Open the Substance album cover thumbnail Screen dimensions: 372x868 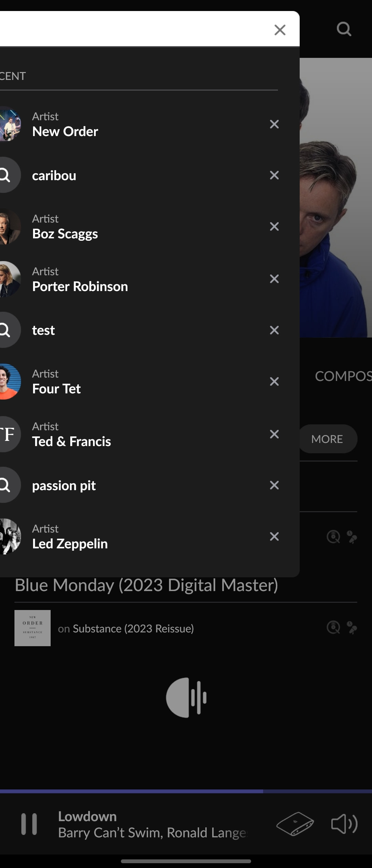[x=32, y=628]
